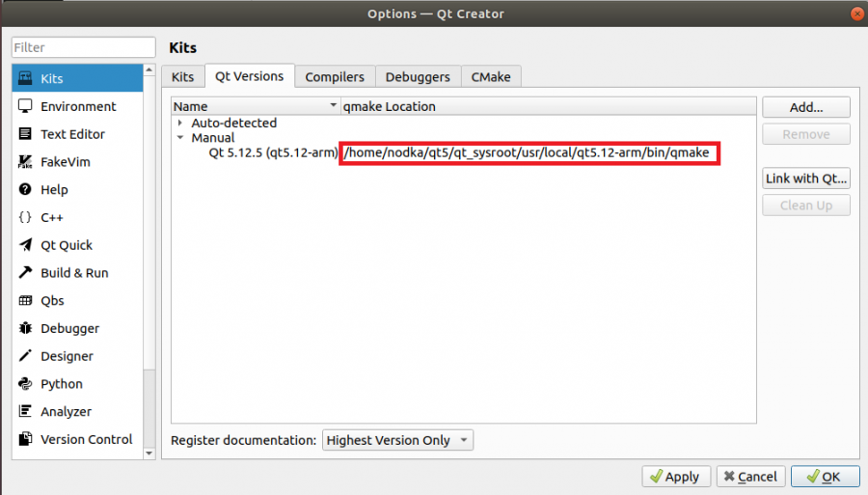Switch to the Compilers tab

pos(335,76)
